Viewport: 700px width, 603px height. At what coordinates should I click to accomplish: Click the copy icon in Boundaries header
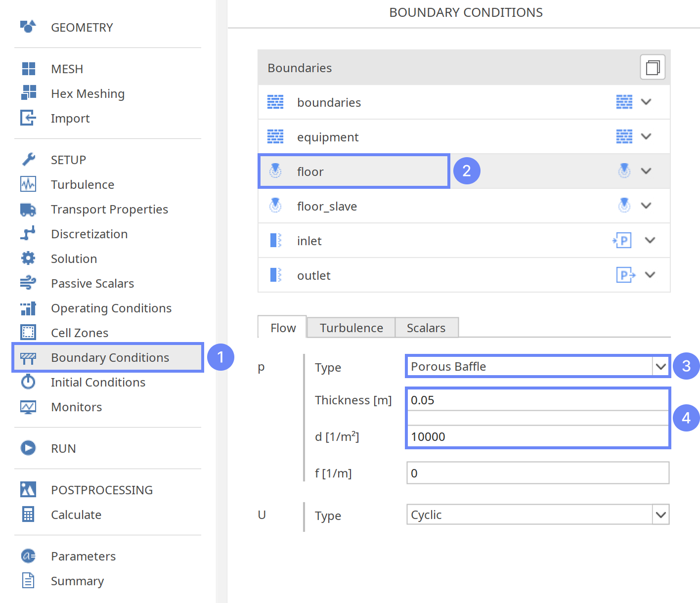pyautogui.click(x=653, y=67)
